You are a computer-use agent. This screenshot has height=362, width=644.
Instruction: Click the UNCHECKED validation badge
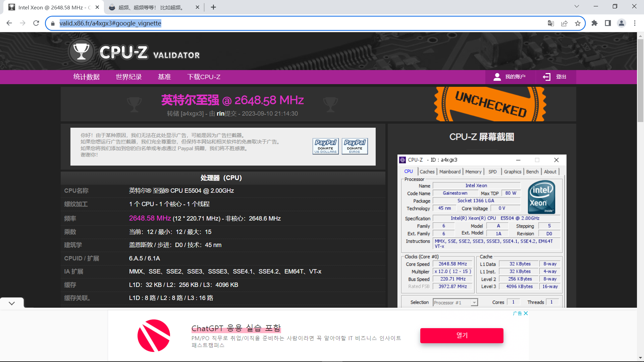point(490,104)
